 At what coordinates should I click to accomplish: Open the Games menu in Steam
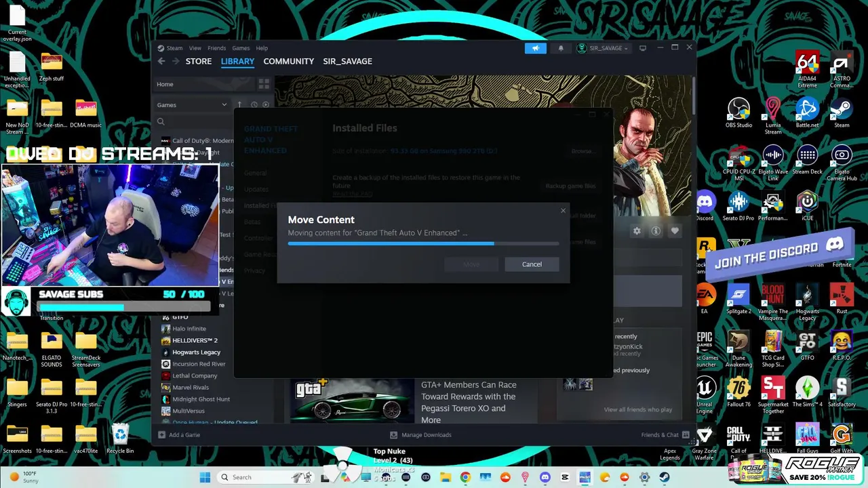click(241, 48)
